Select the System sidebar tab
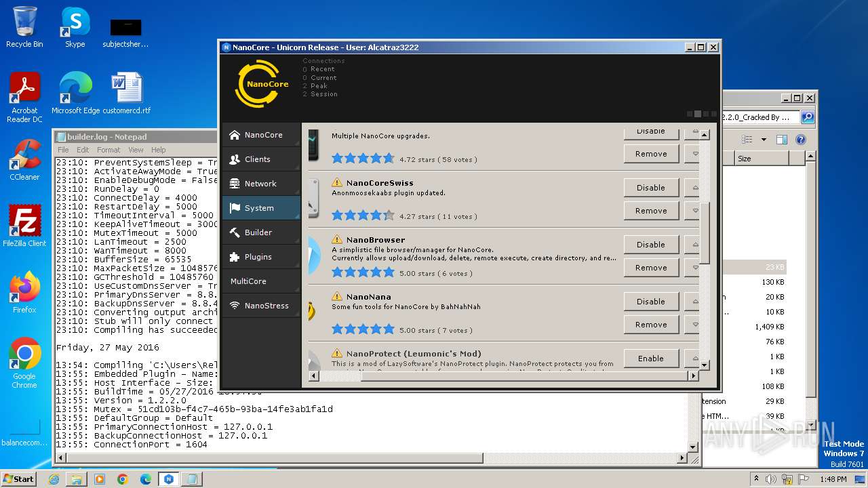This screenshot has width=868, height=488. (261, 208)
